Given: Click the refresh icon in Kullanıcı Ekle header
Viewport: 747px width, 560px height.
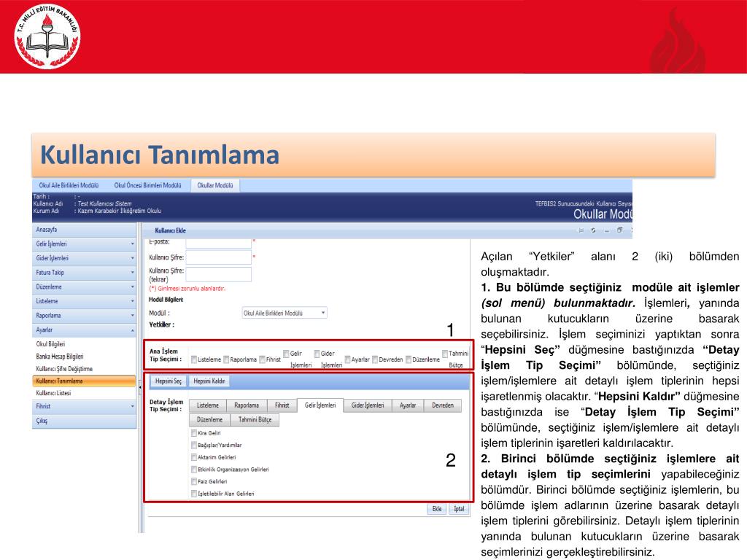Looking at the screenshot, I should tap(593, 230).
